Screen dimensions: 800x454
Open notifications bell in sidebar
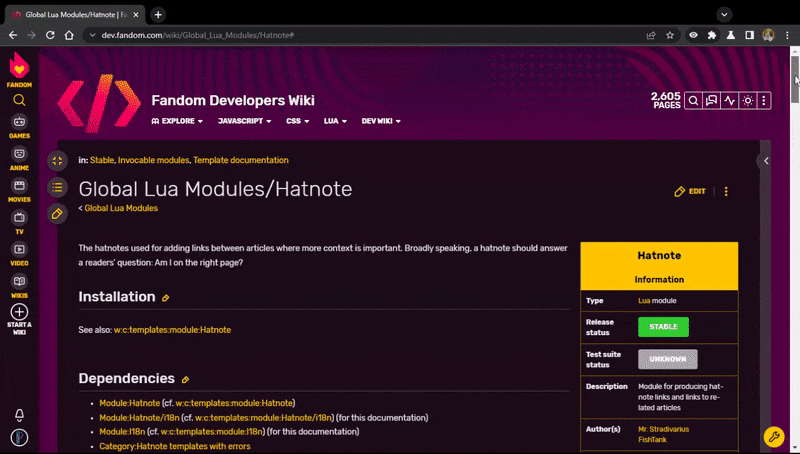pos(19,415)
